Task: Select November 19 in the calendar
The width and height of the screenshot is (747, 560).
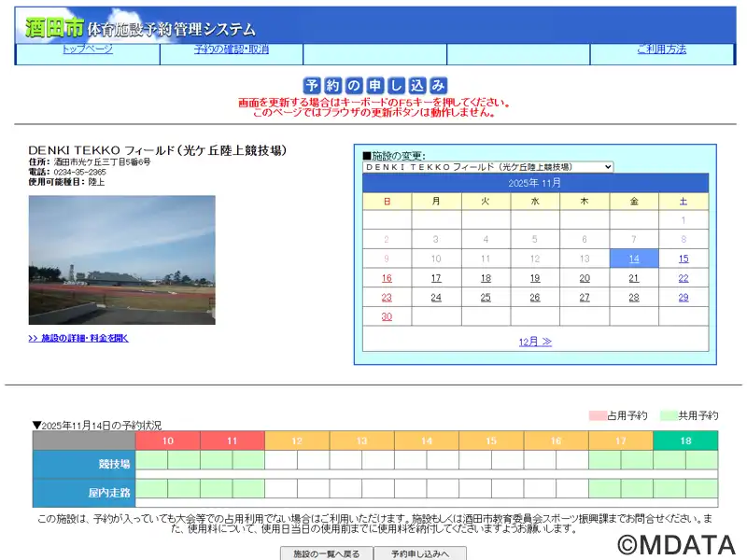Action: [x=535, y=278]
